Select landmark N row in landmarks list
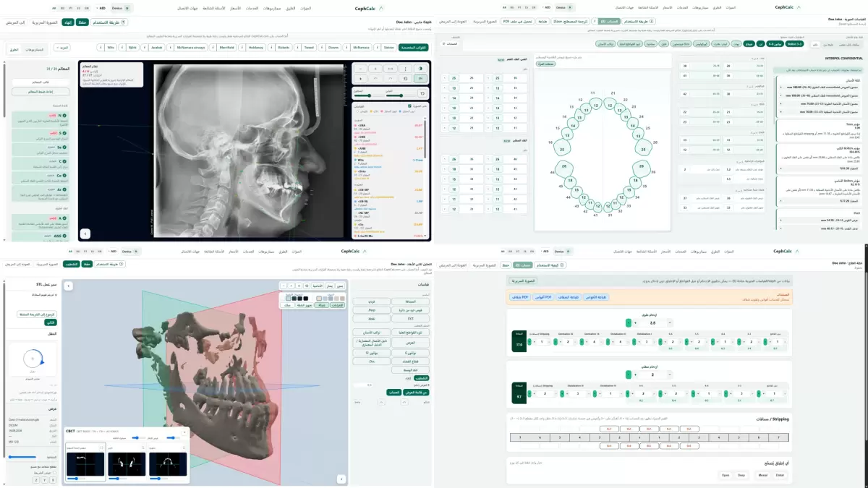Viewport: 868px width, 488px height. point(41,119)
